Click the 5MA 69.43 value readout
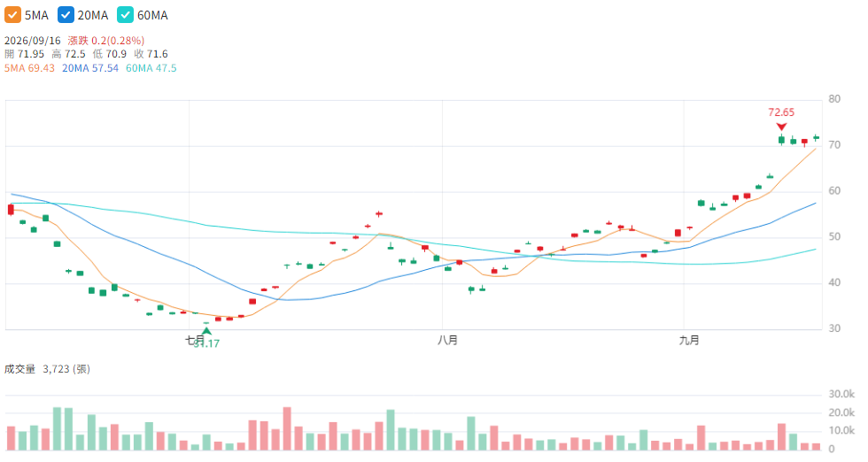 point(29,68)
